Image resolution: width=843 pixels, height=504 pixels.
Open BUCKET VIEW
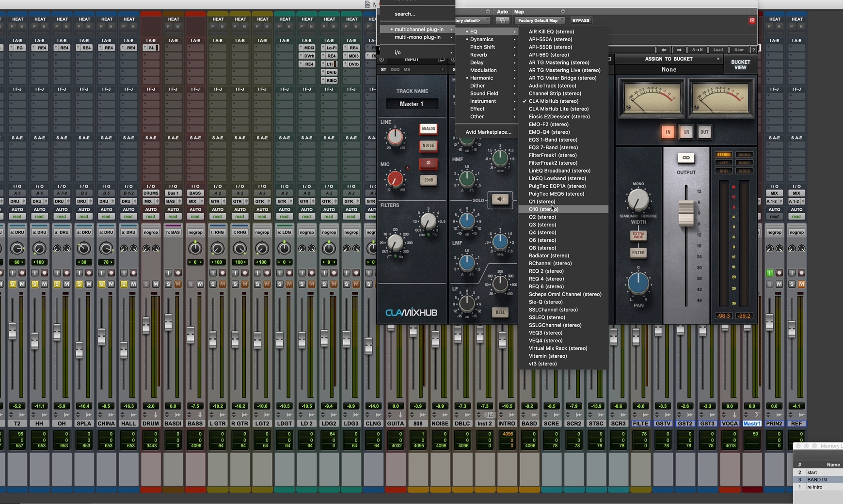(740, 64)
